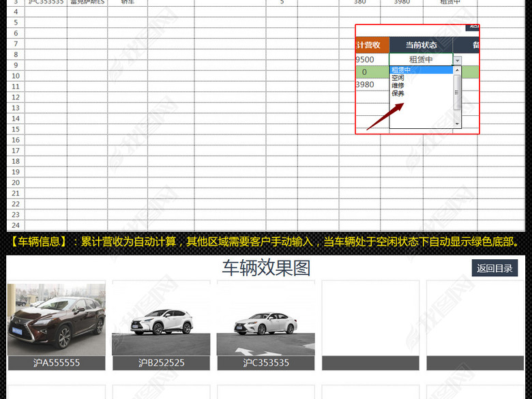Select row header 7
The image size is (532, 399).
click(x=16, y=44)
